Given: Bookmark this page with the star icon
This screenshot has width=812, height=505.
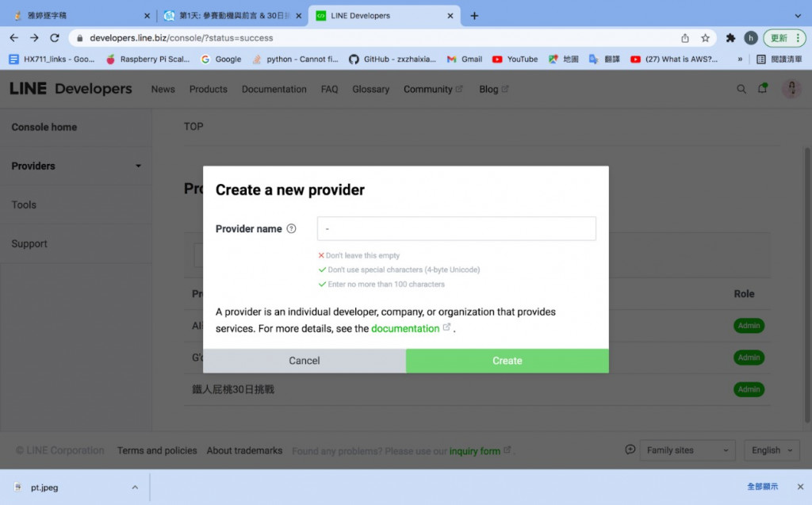Looking at the screenshot, I should pos(705,38).
